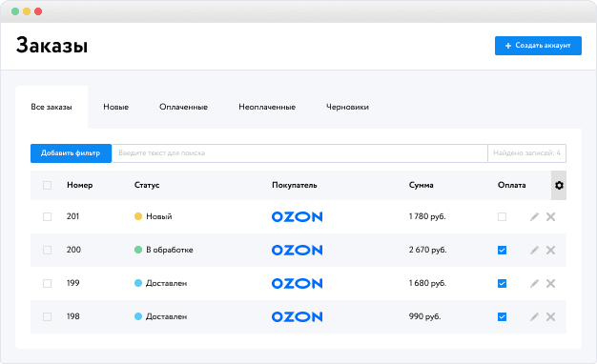597x364 pixels.
Task: Click the Заказы page heading
Action: coord(51,46)
